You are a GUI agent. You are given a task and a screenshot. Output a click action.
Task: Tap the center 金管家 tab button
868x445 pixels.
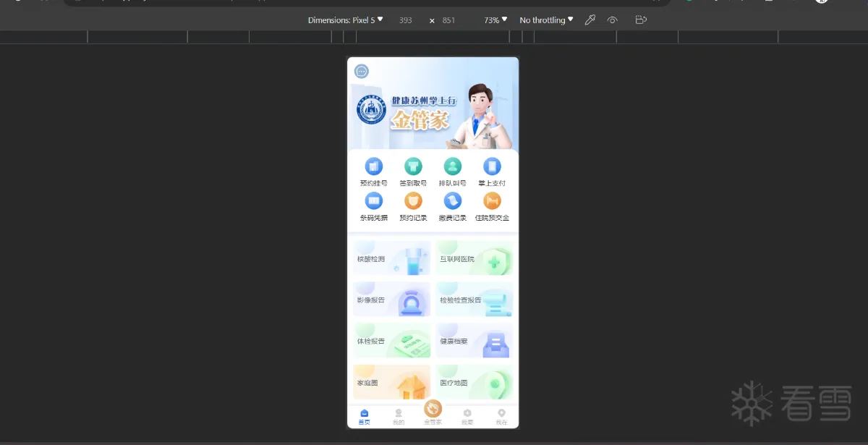(433, 412)
